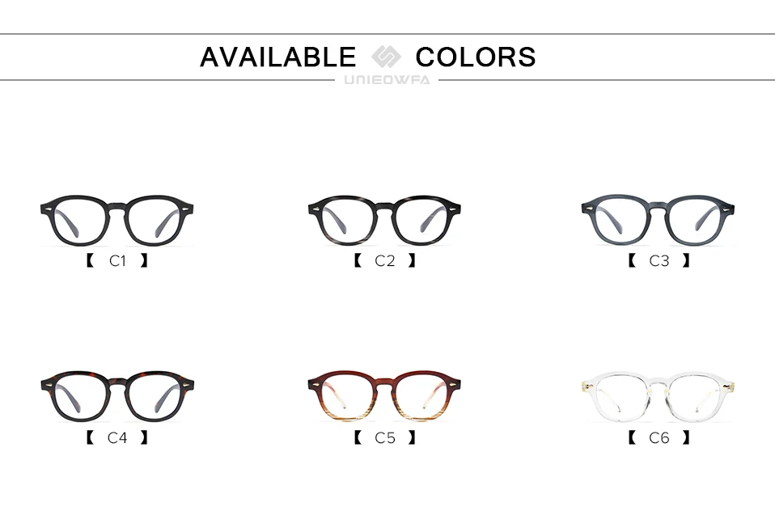
Task: Click the diamond logo icon in header
Action: (x=386, y=57)
